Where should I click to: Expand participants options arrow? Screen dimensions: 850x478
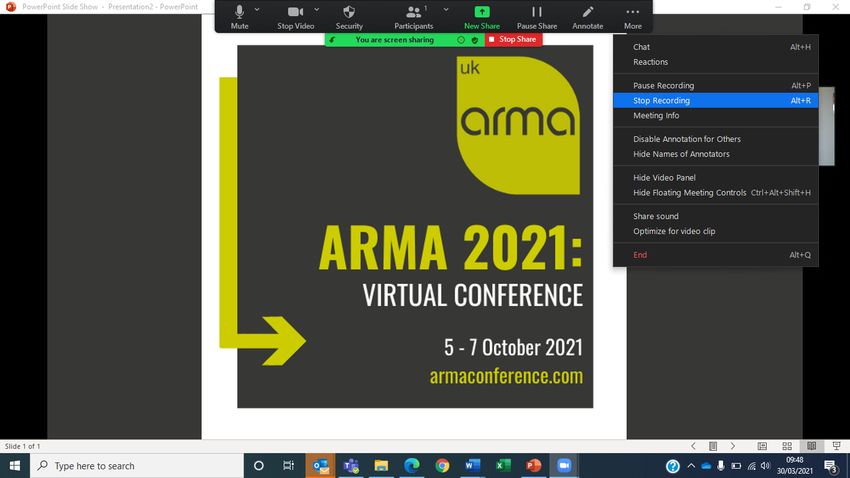click(x=446, y=10)
